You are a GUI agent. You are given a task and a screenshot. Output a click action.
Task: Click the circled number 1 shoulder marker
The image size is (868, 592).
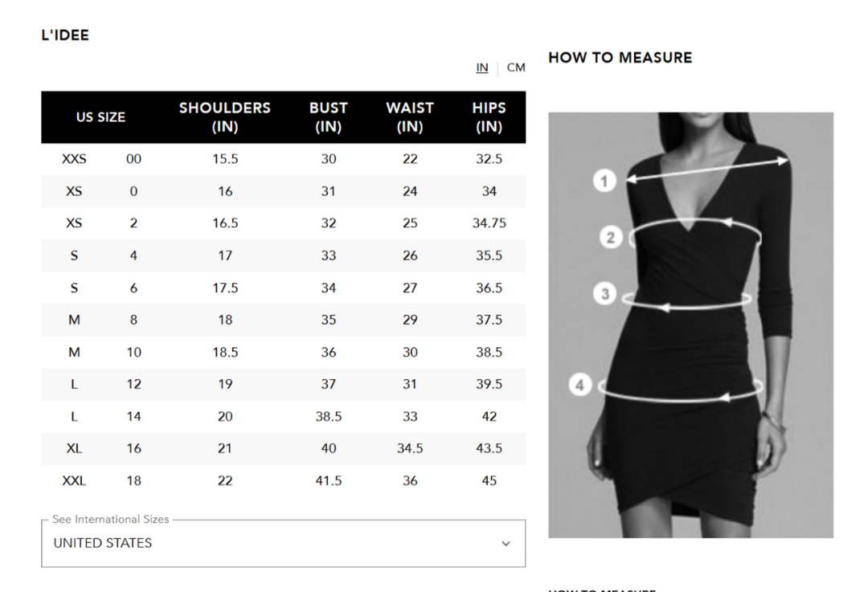(604, 181)
